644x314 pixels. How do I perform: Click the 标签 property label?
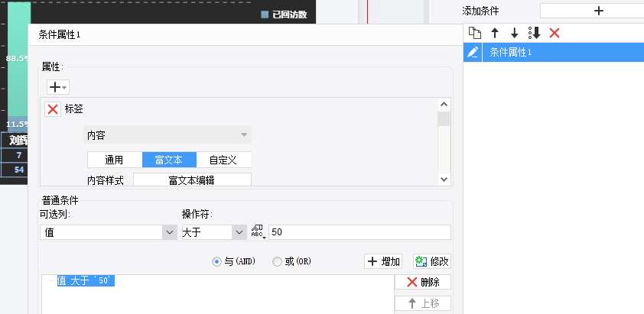point(74,109)
